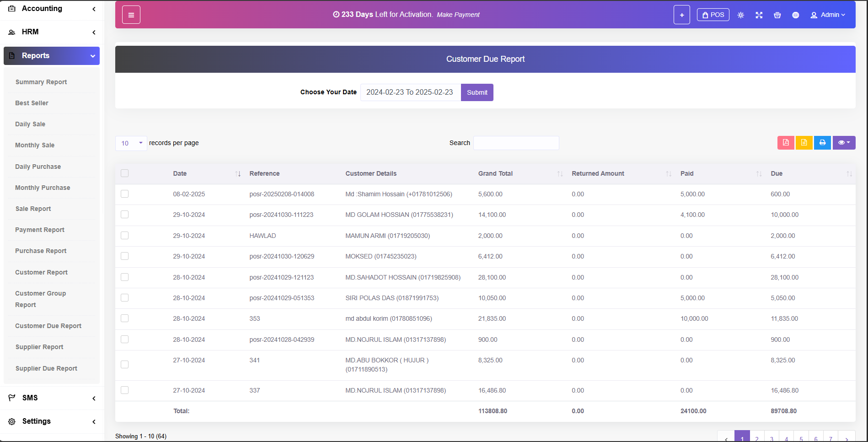This screenshot has width=868, height=442.
Task: Print the customer due report
Action: click(x=822, y=143)
